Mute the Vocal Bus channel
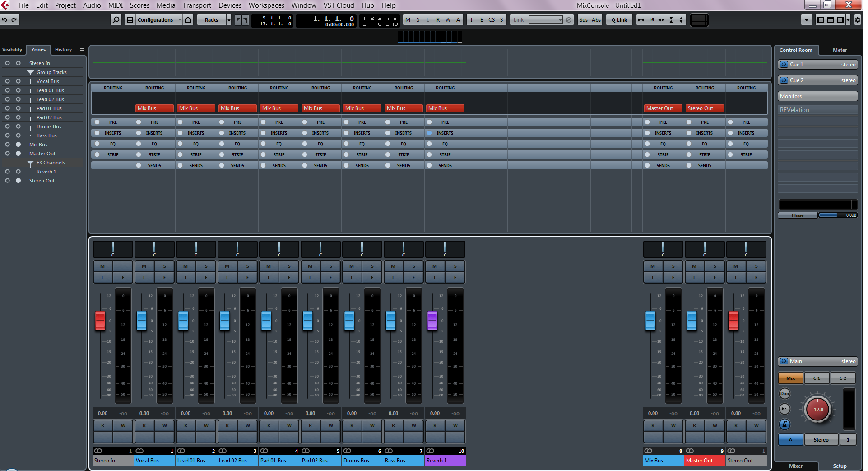The height and width of the screenshot is (471, 868). [x=144, y=266]
